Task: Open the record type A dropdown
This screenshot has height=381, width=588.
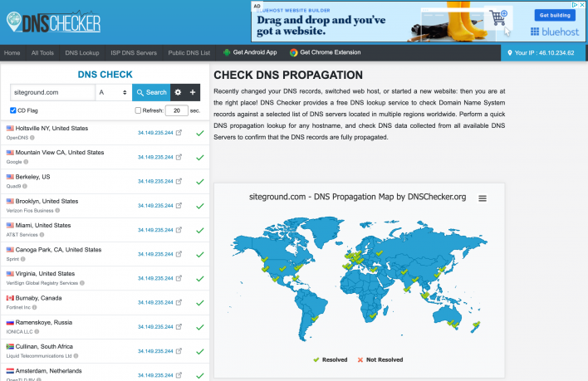Action: click(113, 92)
